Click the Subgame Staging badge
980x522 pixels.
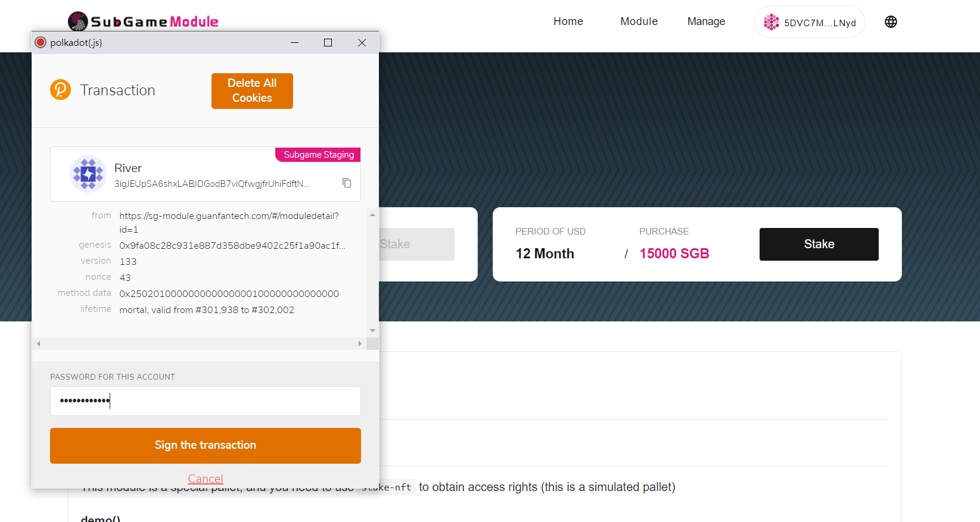[318, 154]
